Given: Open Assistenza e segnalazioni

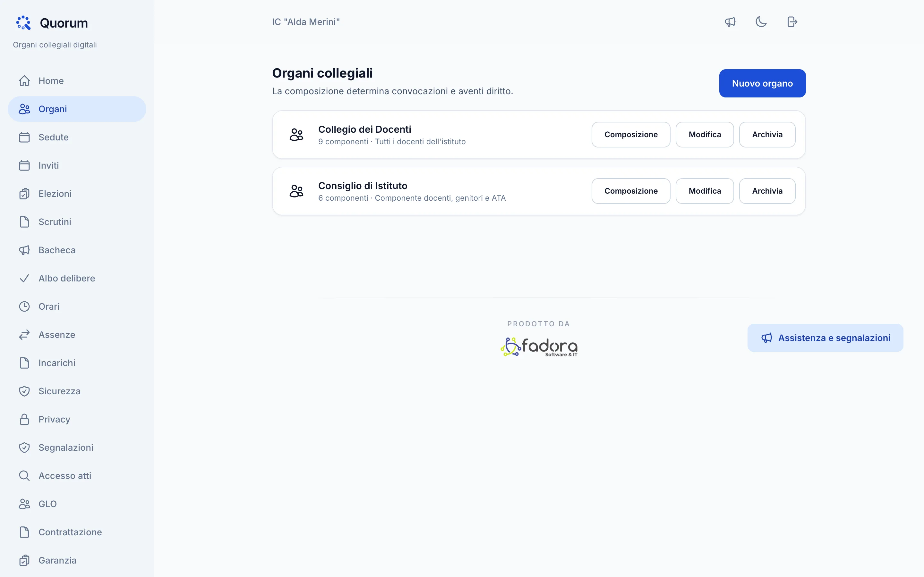Looking at the screenshot, I should click(825, 338).
